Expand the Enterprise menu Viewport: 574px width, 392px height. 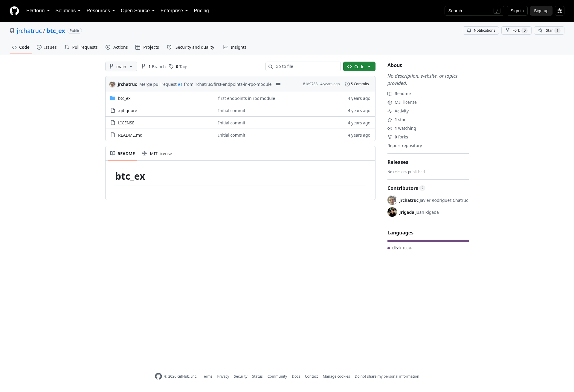click(174, 11)
